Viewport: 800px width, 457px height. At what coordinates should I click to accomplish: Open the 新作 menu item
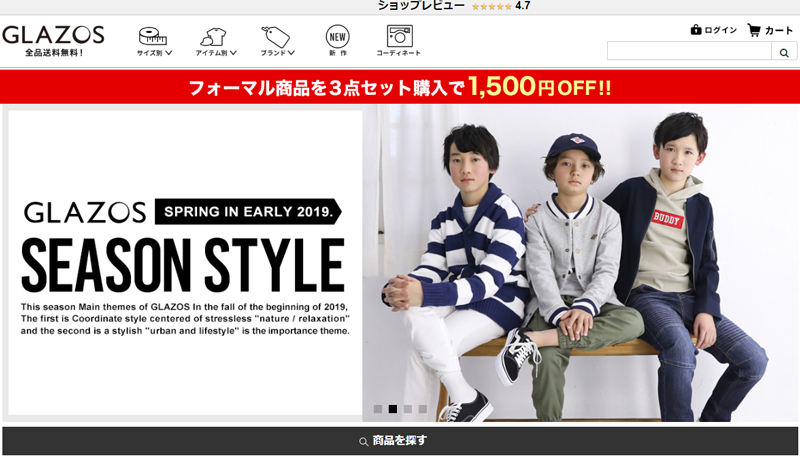click(x=338, y=53)
